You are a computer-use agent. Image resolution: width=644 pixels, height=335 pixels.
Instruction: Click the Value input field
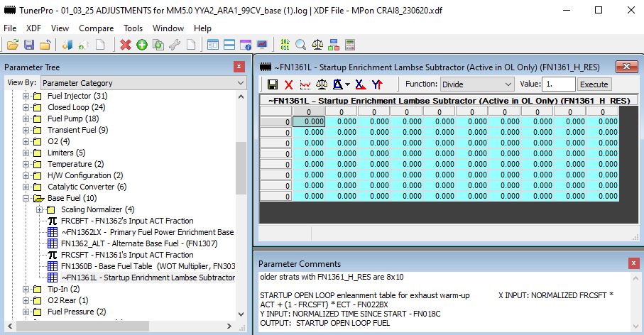click(559, 84)
